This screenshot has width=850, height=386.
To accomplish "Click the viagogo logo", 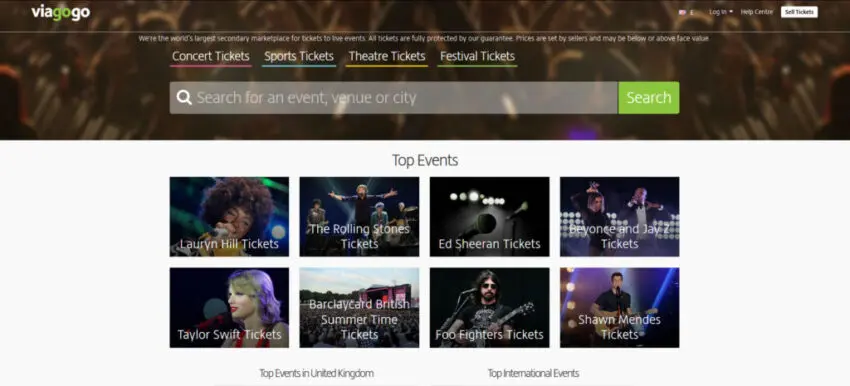I will 61,12.
